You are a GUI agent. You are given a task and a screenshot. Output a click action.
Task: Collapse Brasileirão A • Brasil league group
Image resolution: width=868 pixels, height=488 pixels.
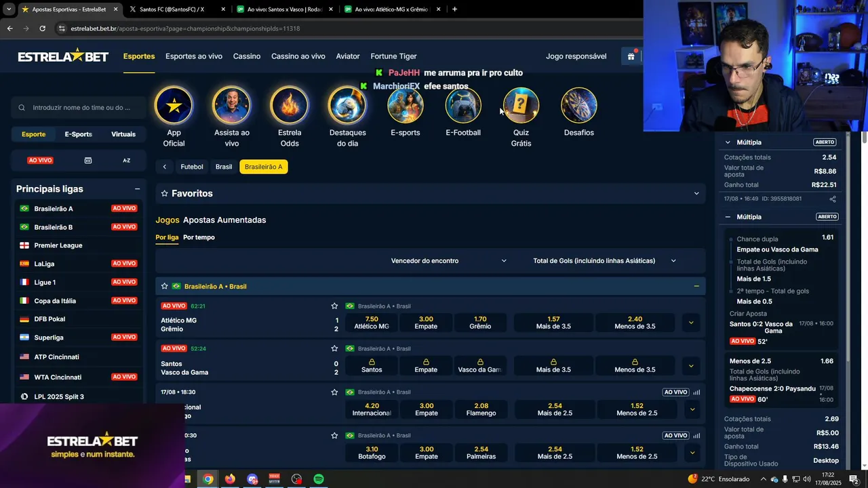click(x=696, y=286)
